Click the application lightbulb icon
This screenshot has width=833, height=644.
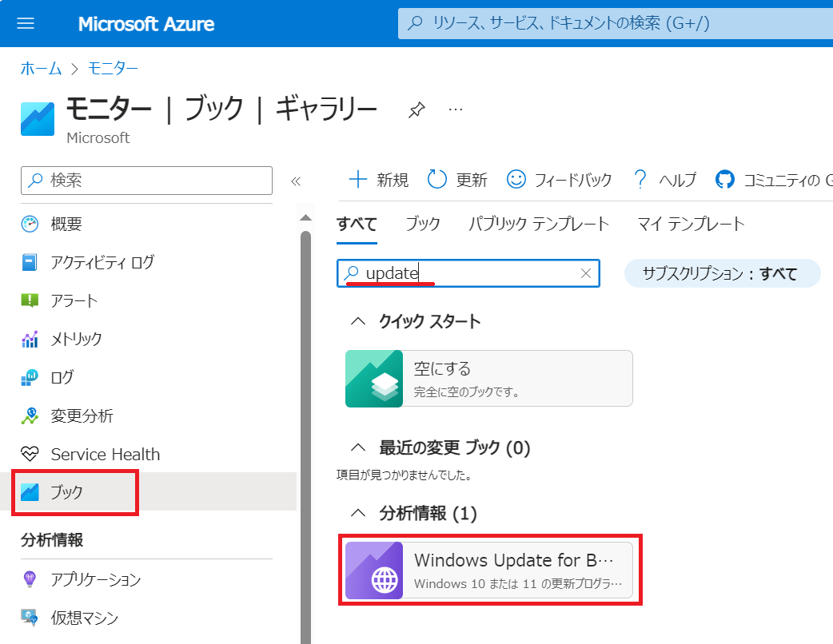(30, 579)
